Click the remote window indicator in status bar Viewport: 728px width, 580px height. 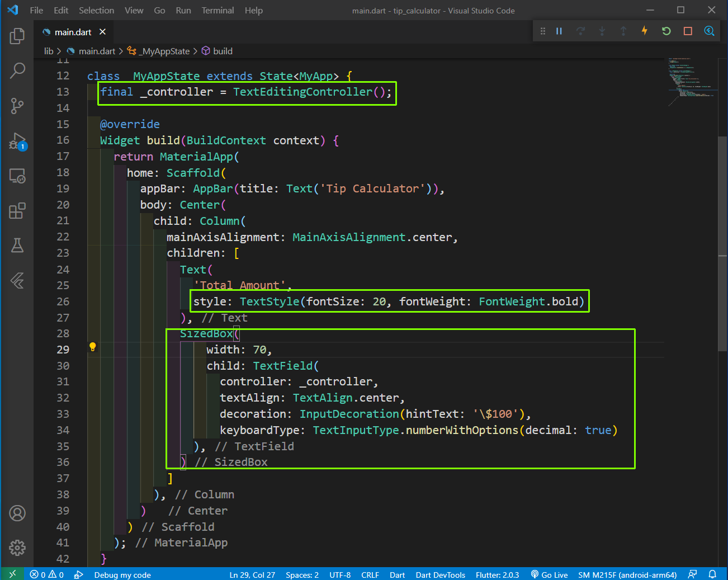tap(12, 574)
